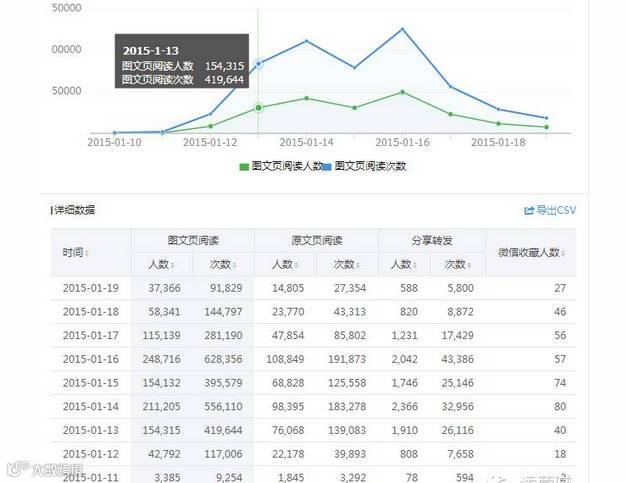Select the row date 2015-01-18
The width and height of the screenshot is (625, 483).
click(x=91, y=312)
